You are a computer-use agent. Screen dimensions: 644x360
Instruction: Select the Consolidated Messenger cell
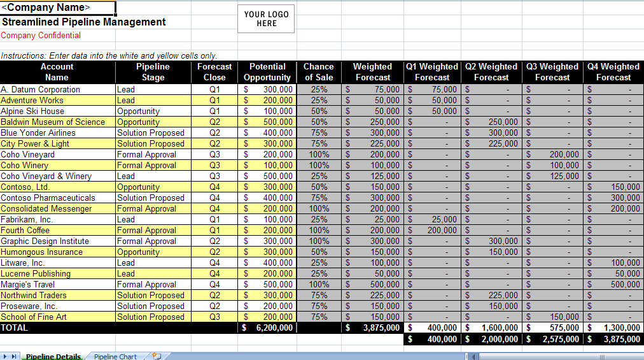(57, 208)
